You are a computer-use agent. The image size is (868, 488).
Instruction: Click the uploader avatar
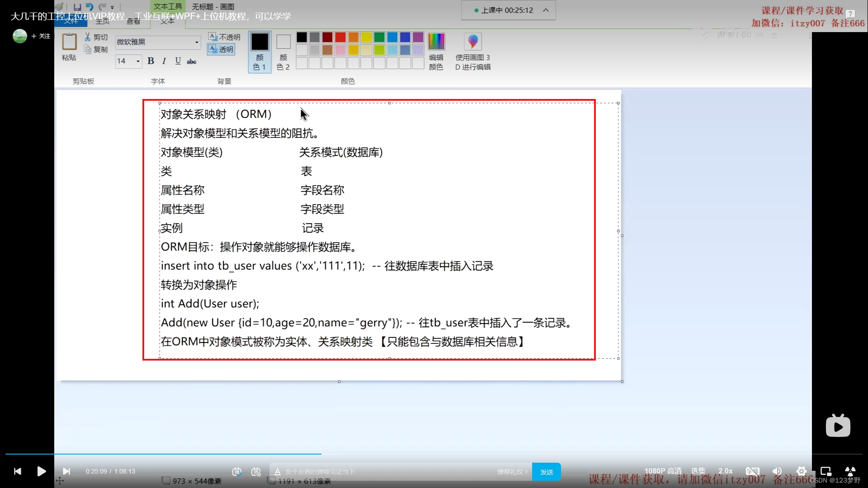[20, 36]
